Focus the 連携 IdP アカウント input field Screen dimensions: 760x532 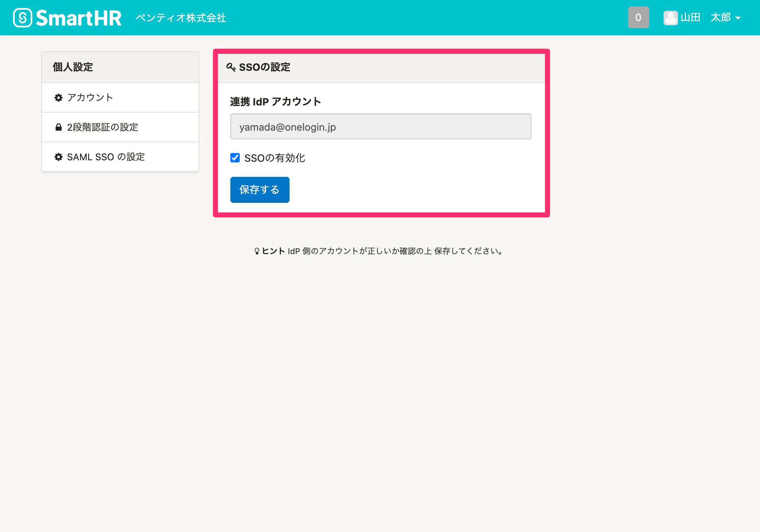pyautogui.click(x=381, y=126)
